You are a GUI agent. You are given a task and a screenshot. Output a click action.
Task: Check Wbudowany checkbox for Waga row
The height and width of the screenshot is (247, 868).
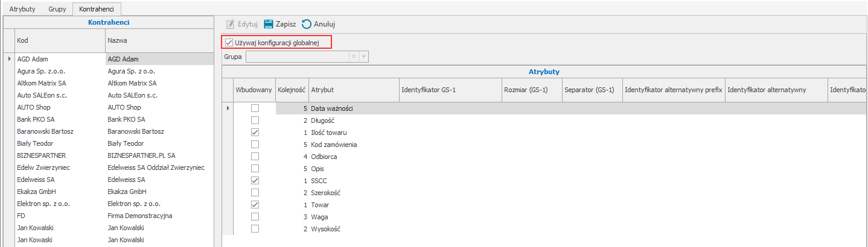[x=255, y=217]
